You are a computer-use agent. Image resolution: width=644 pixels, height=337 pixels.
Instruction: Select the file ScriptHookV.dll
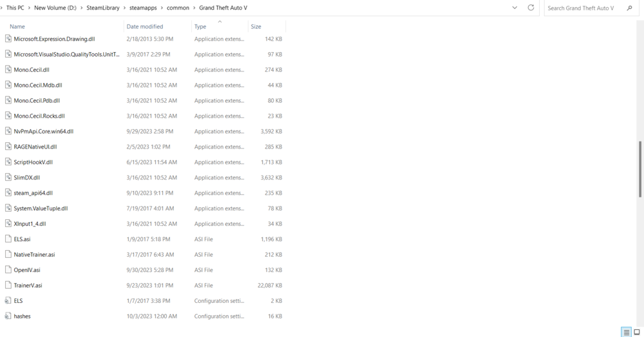coord(33,162)
